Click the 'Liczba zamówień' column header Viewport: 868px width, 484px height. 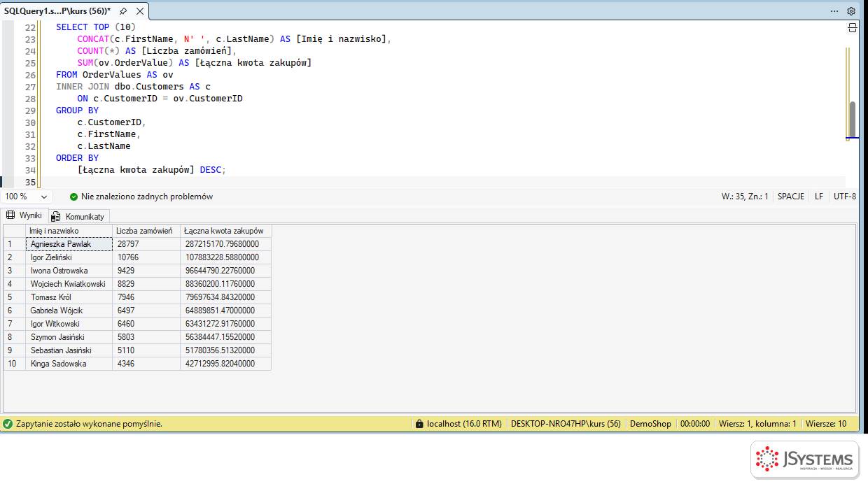(146, 231)
